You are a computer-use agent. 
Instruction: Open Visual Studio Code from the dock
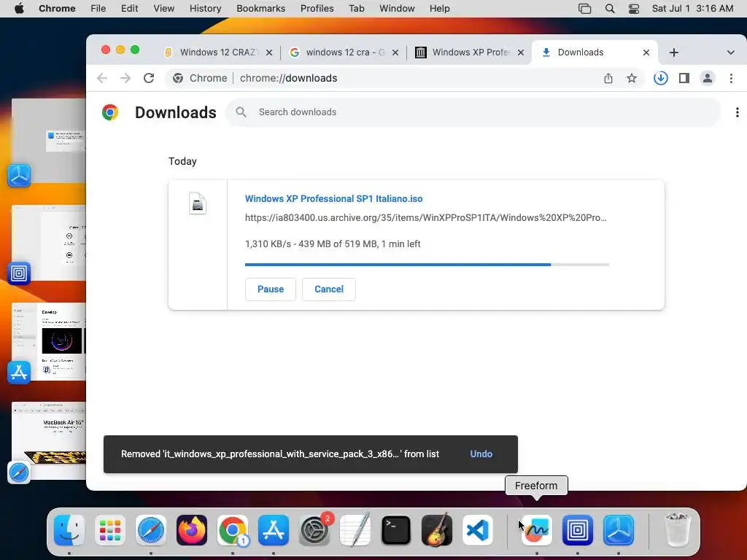tap(478, 530)
